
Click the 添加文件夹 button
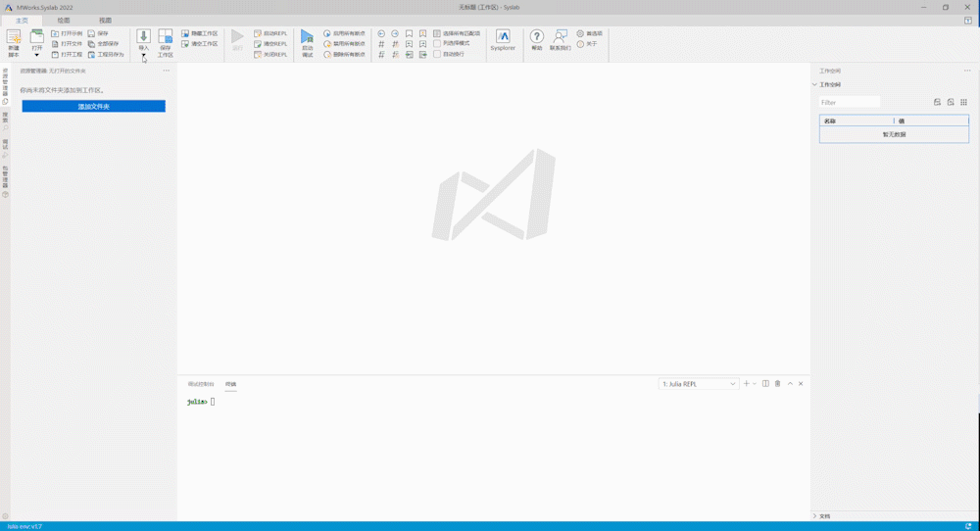point(93,106)
